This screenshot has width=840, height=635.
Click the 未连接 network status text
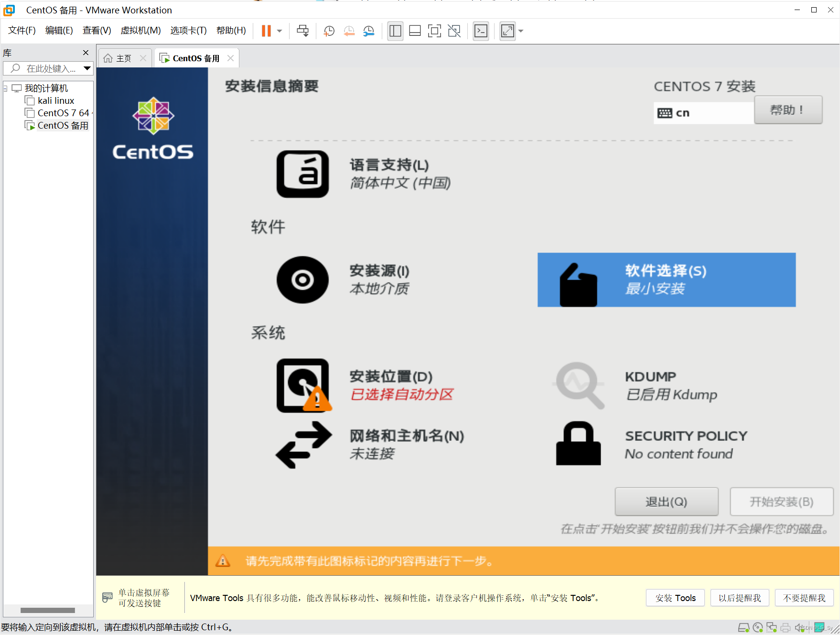(x=372, y=454)
